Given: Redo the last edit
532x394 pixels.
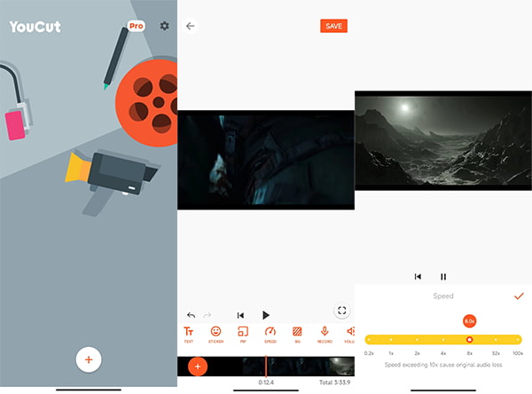Looking at the screenshot, I should (207, 315).
